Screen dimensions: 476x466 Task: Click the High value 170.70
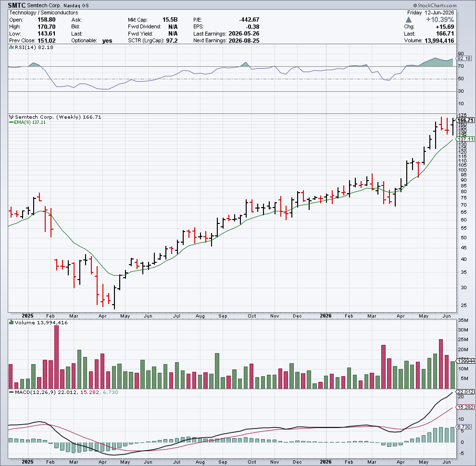click(47, 27)
